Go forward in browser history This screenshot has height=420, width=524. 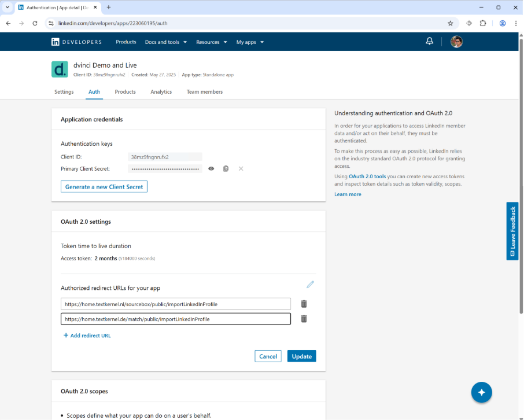coord(21,23)
